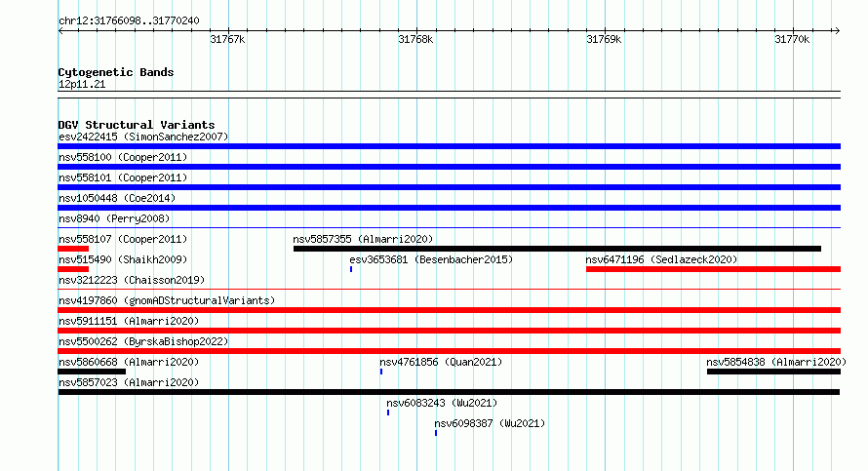868x471 pixels.
Task: Click nsv6083243 (Wu2021) label
Action: [442, 403]
